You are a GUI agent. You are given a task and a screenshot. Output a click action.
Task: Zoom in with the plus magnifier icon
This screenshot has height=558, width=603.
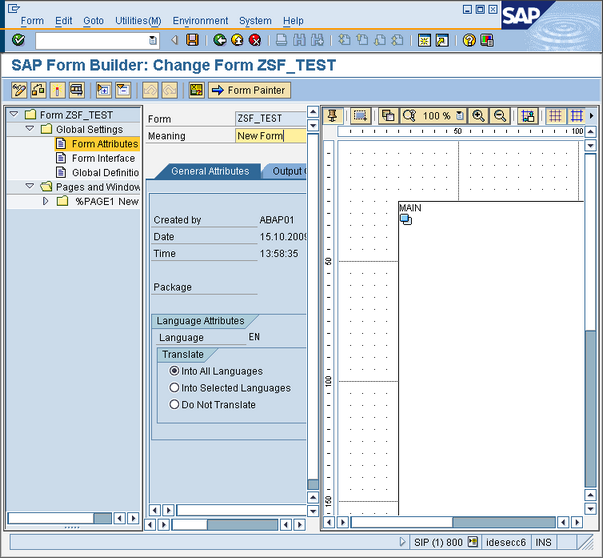(x=478, y=116)
